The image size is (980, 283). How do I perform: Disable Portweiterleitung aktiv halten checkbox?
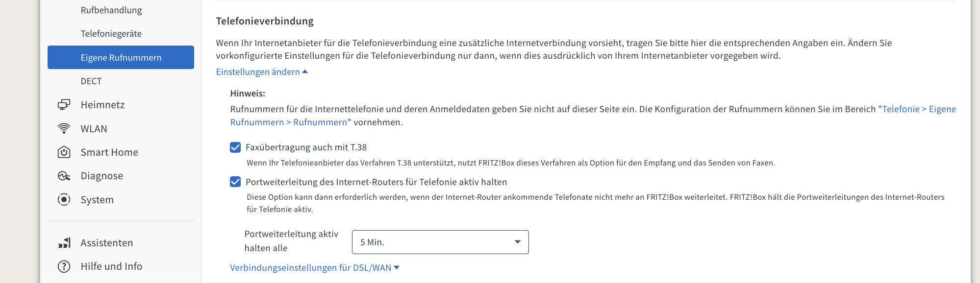(235, 182)
